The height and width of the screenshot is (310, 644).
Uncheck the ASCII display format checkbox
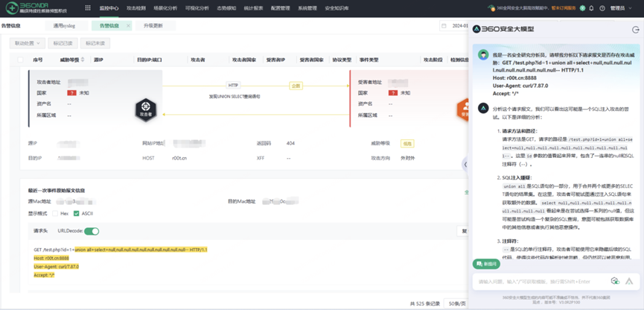(x=77, y=213)
